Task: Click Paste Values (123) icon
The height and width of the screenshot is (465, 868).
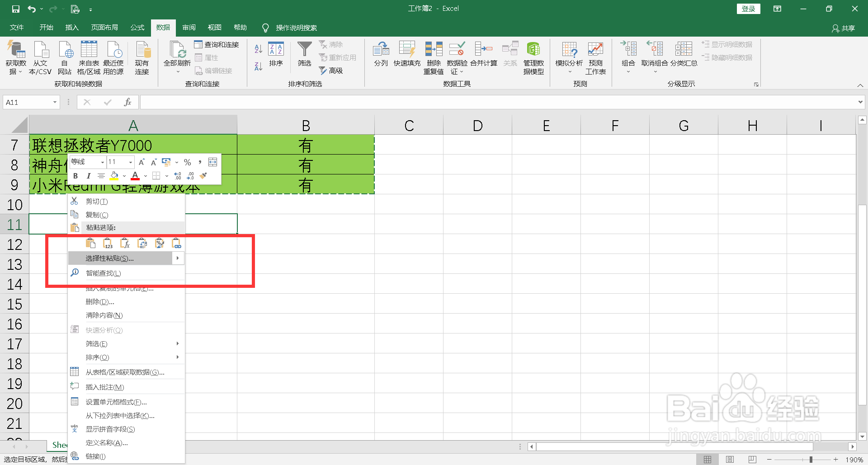Action: click(108, 243)
